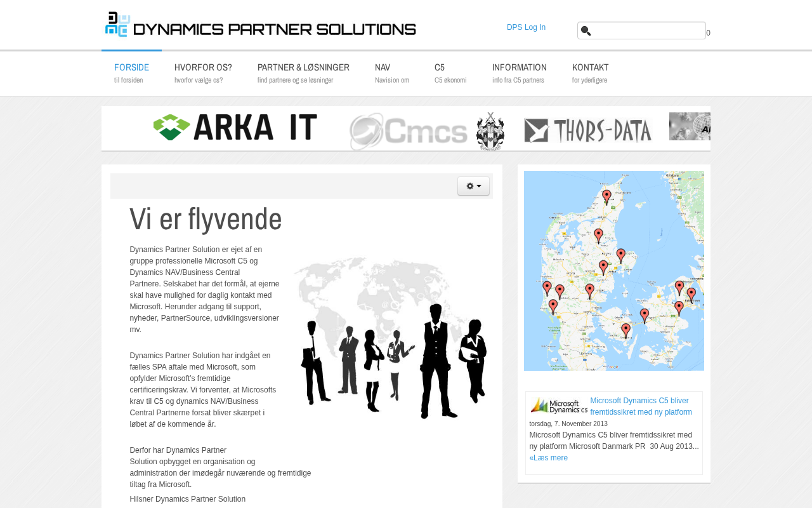The height and width of the screenshot is (508, 812).
Task: Click the ARKA IT partner logo
Action: (235, 128)
